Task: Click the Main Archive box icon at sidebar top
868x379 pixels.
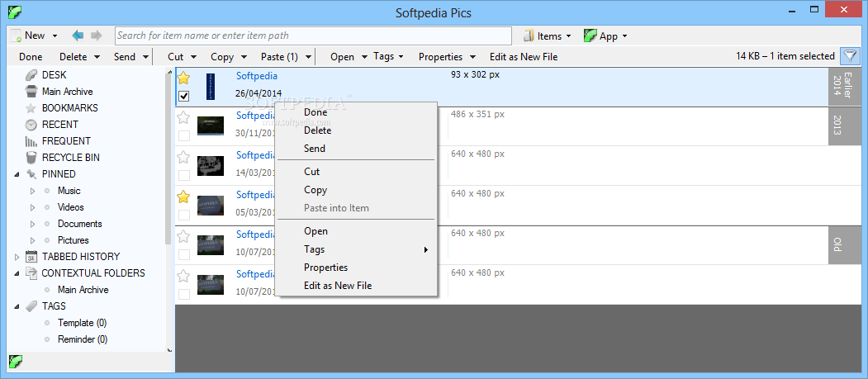Action: [31, 92]
